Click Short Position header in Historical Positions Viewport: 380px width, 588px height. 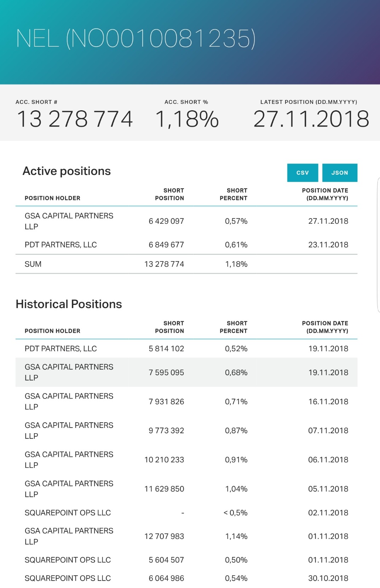pos(169,327)
